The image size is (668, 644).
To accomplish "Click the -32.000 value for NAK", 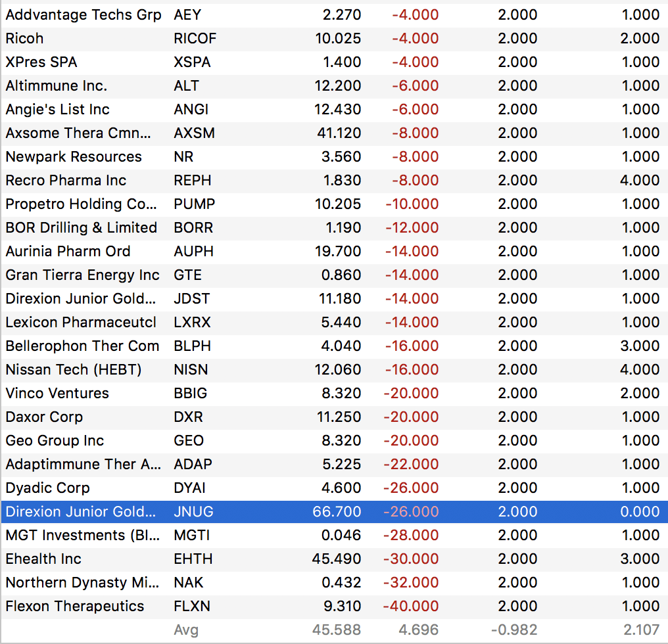I will click(411, 582).
